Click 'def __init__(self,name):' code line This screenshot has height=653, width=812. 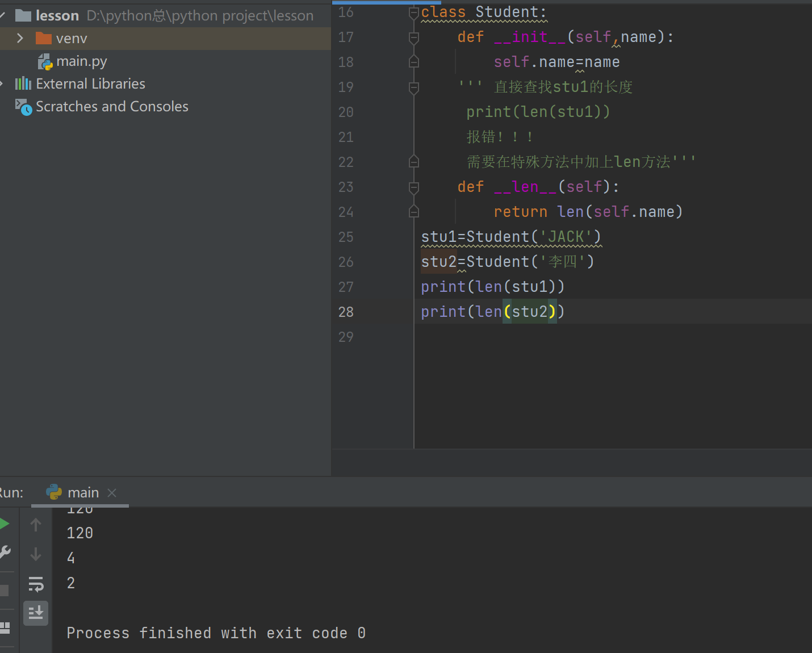tap(566, 37)
